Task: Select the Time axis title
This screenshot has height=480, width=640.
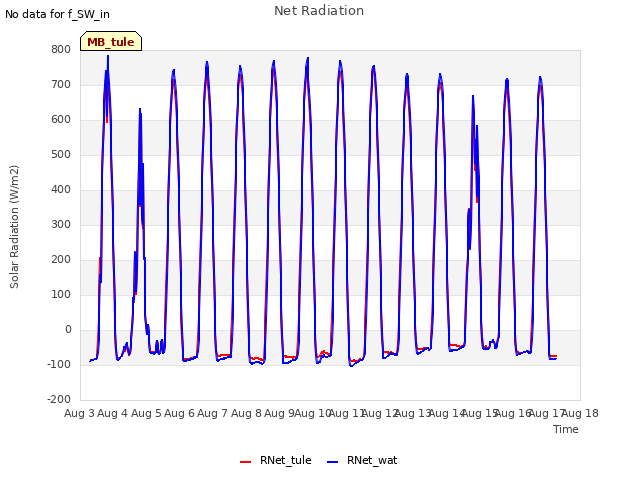Action: (565, 429)
